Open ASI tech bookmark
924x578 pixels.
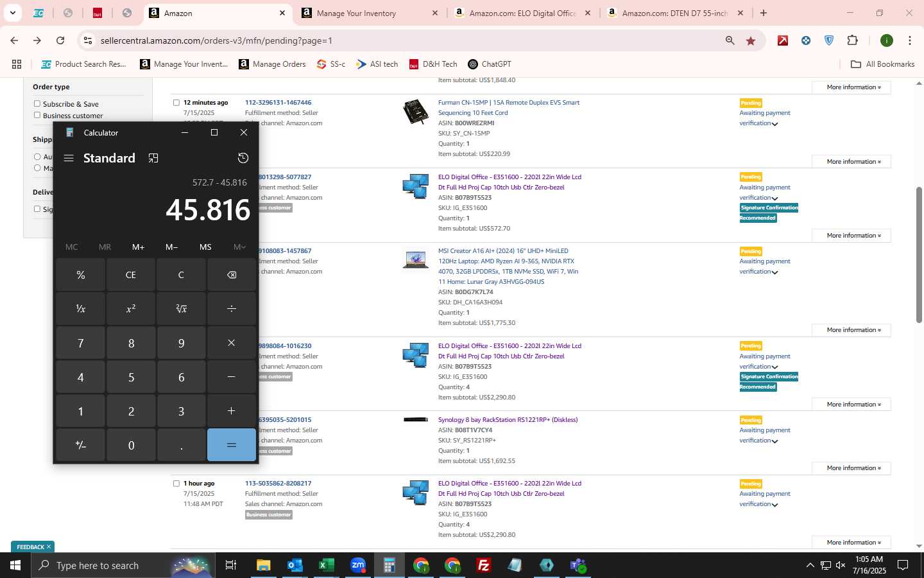[377, 64]
